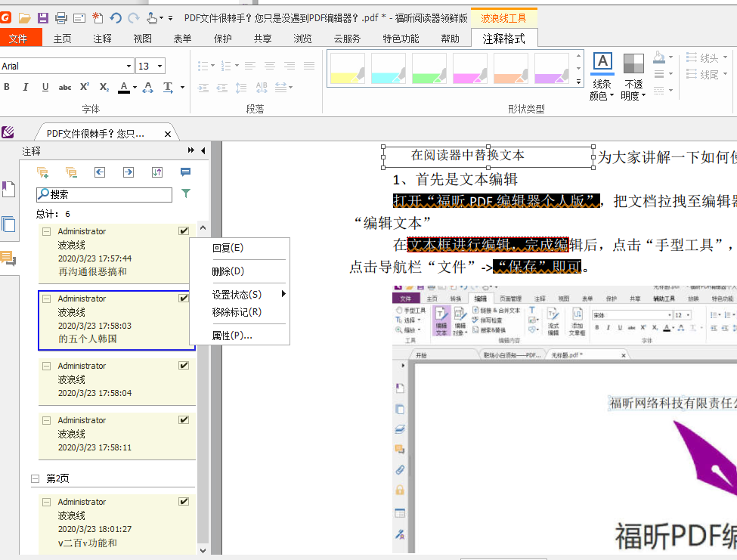The image size is (737, 560).
Task: Click the orange 文件 file button
Action: [18, 39]
